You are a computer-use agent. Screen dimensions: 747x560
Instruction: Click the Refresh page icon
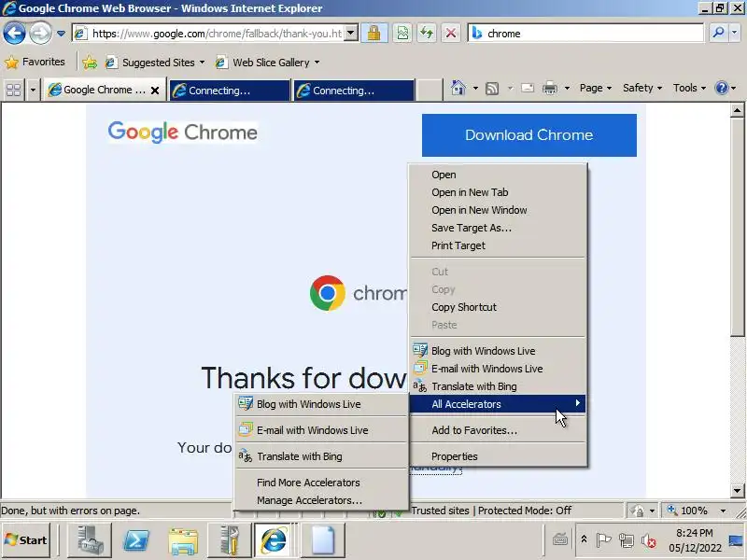427,34
